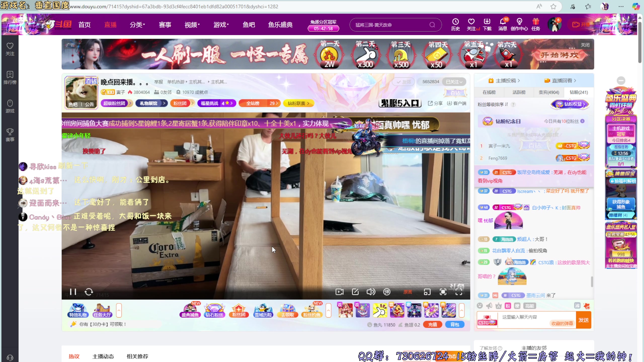This screenshot has width=644, height=362.
Task: Click the search magnifier icon
Action: 432,25
